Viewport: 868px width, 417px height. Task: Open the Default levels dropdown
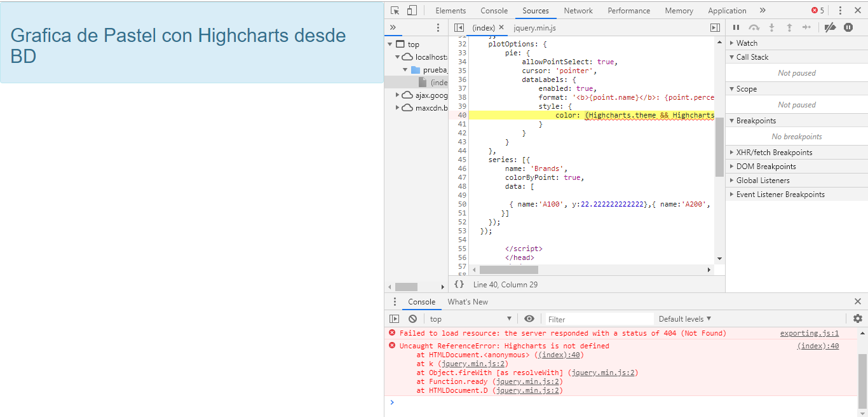coord(685,319)
